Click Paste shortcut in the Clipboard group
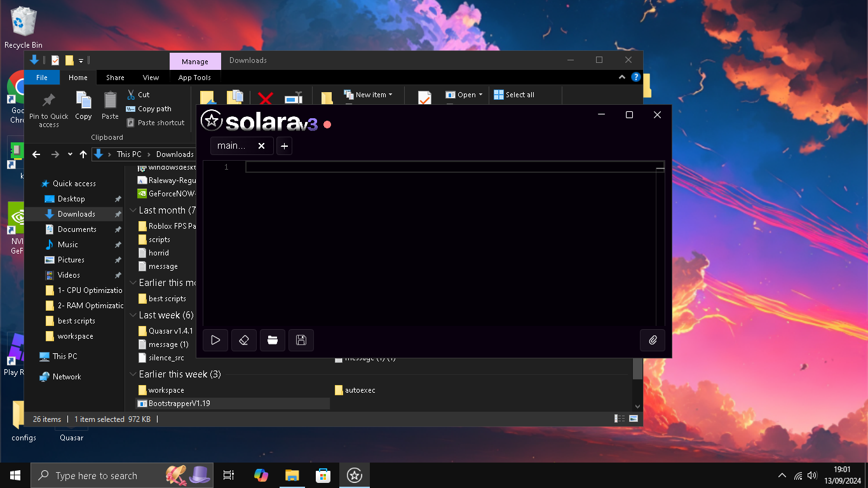868x488 pixels. pos(156,123)
